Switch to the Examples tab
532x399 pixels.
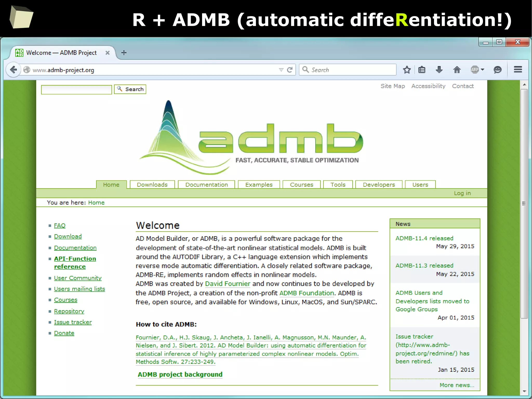(259, 185)
